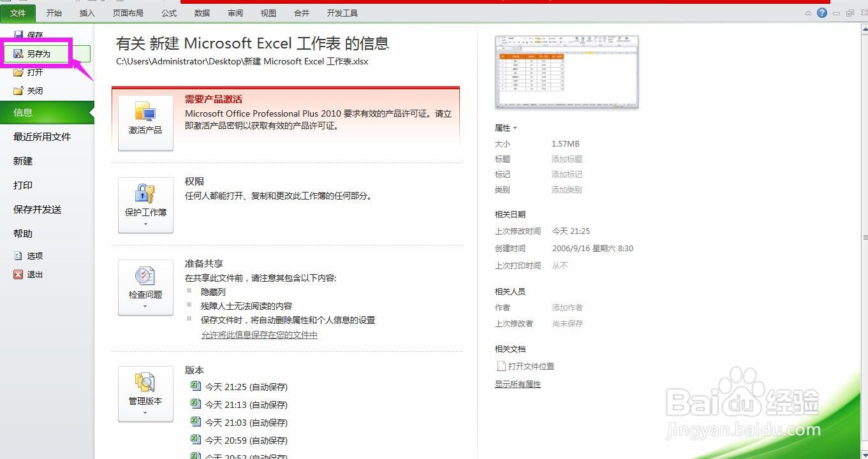The image size is (868, 459).
Task: Click the 文件 (File) tab
Action: click(18, 13)
